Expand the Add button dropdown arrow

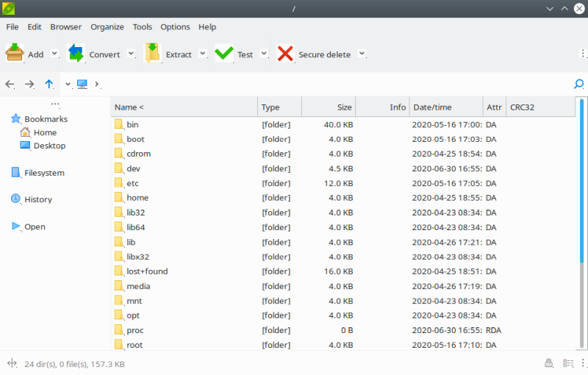pos(56,54)
